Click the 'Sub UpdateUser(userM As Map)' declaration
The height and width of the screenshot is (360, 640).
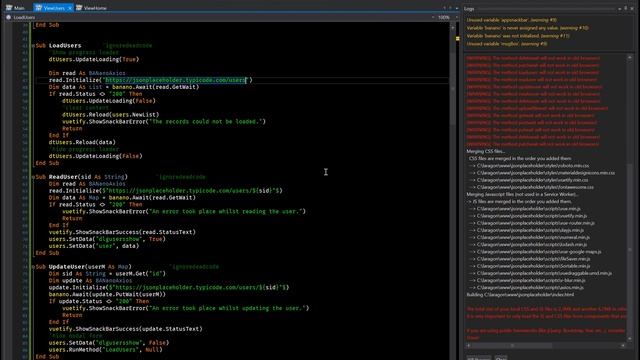tap(83, 267)
